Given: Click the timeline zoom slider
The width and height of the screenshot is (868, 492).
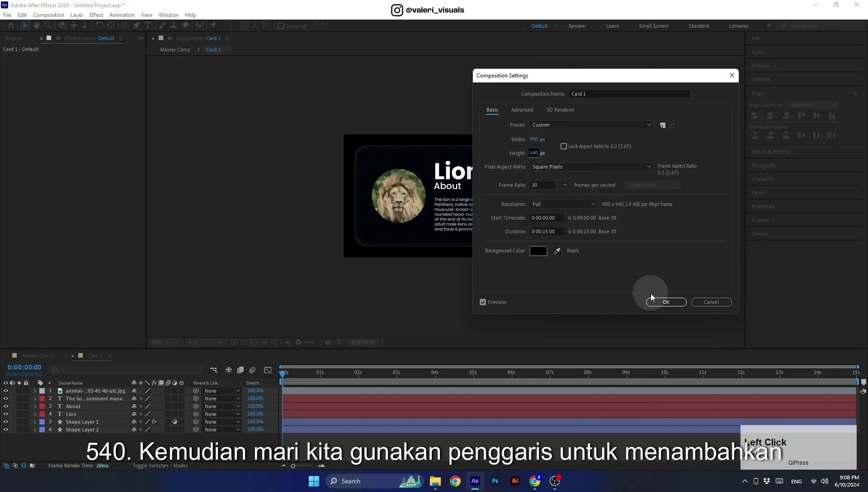Looking at the screenshot, I should click(302, 466).
